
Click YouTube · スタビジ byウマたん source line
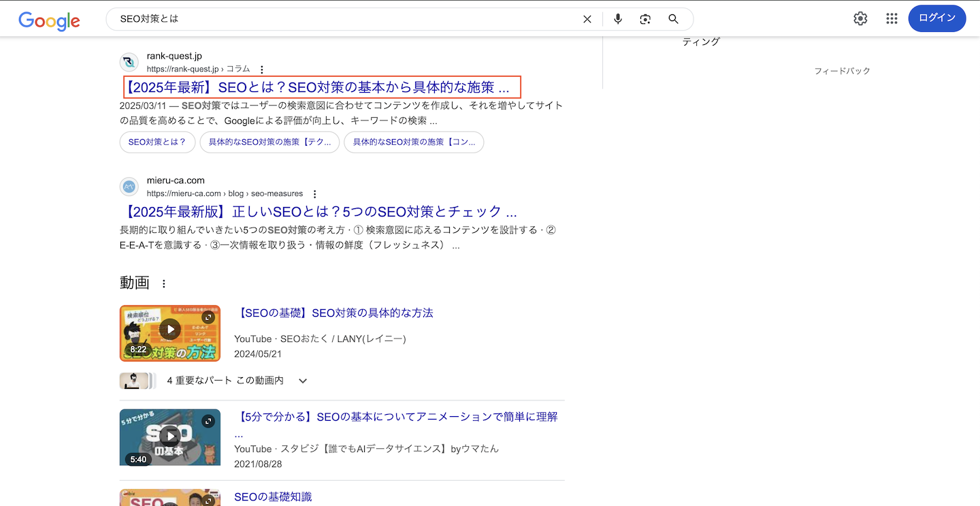pos(366,449)
